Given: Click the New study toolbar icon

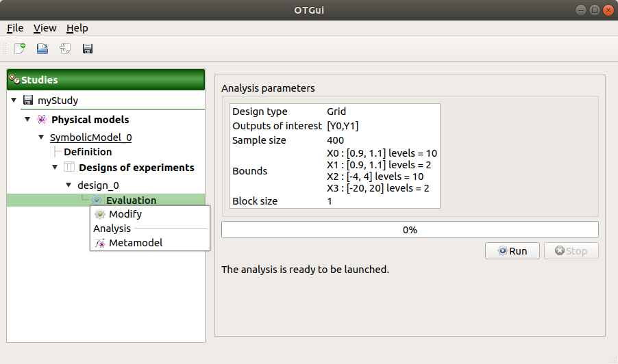Looking at the screenshot, I should tap(20, 49).
